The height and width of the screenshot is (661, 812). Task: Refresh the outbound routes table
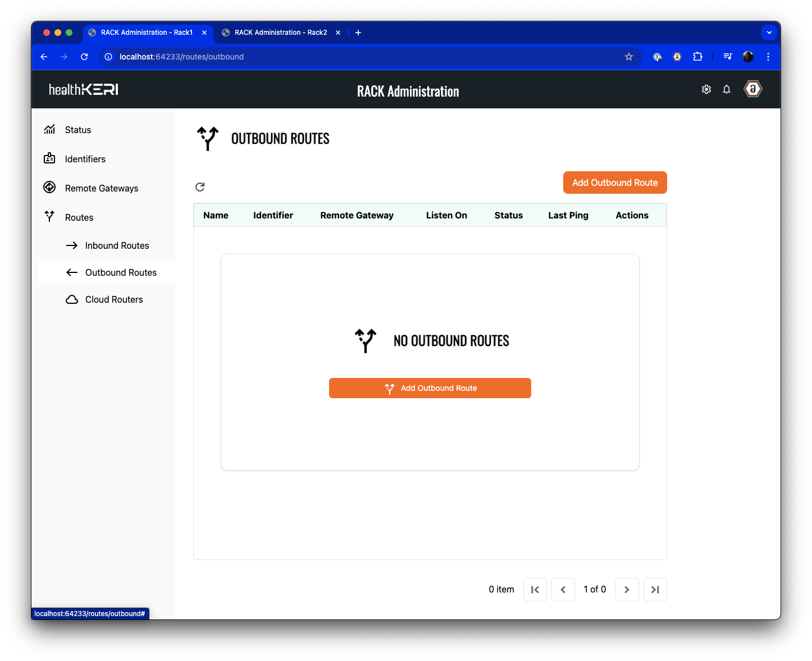[x=200, y=187]
